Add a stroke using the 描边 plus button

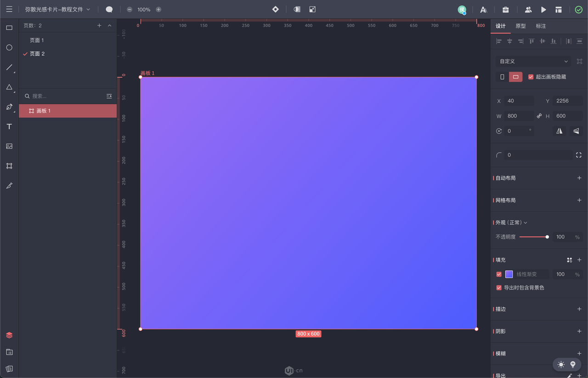(578, 309)
